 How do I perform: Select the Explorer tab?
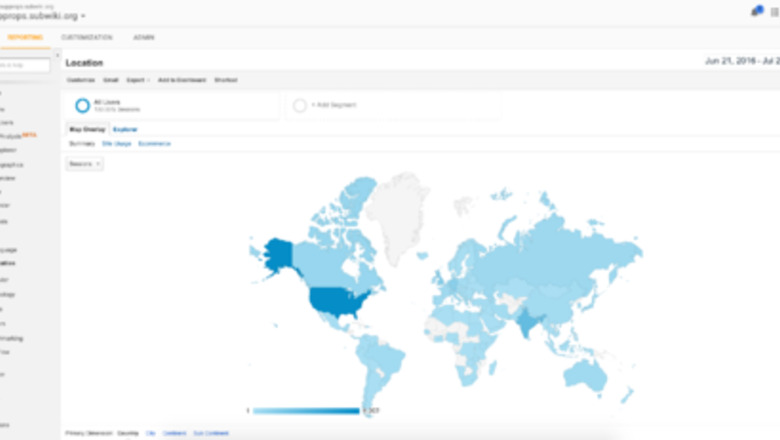tap(125, 129)
